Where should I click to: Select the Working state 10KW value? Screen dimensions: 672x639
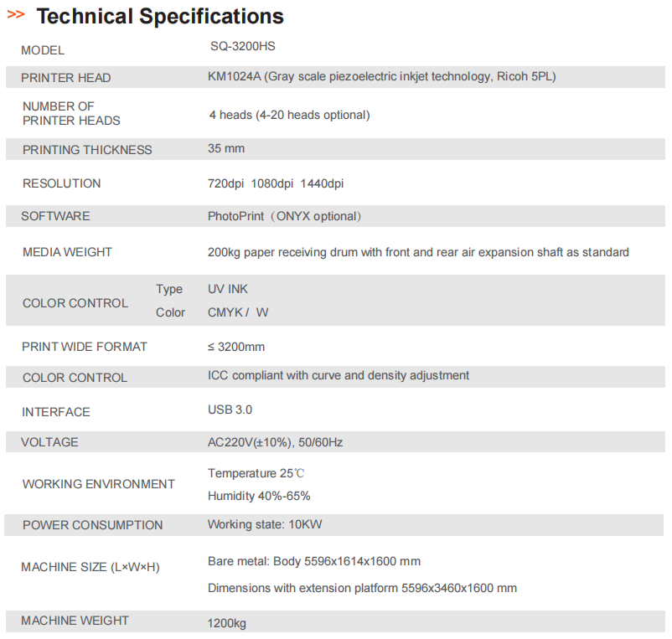(265, 525)
